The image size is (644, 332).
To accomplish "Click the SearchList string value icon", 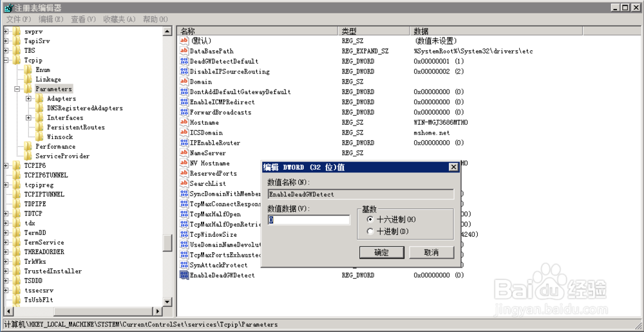I will [x=184, y=183].
